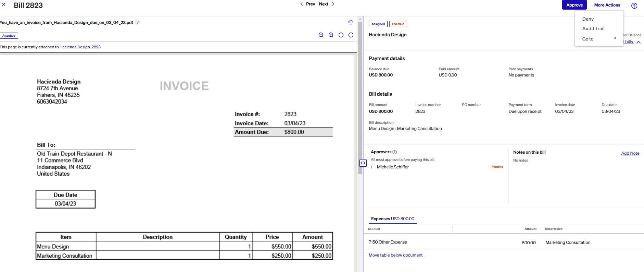Select approver Michelle Schiffer
Image resolution: width=644 pixels, height=272 pixels.
pyautogui.click(x=393, y=167)
